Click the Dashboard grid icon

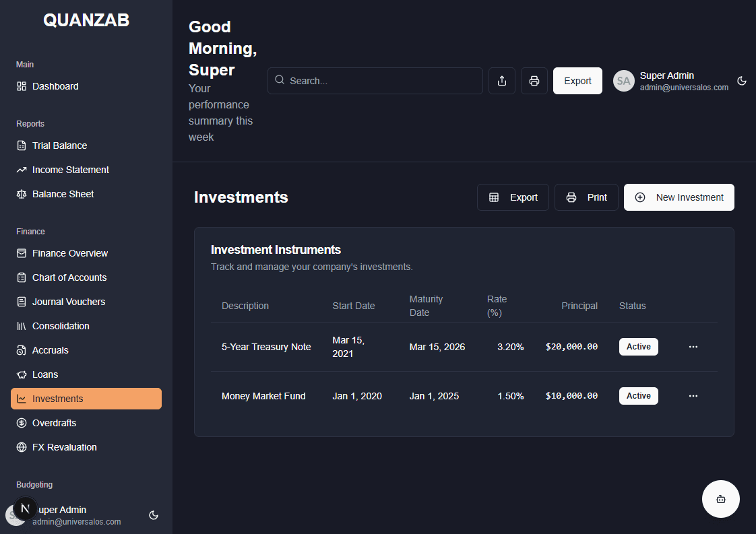pyautogui.click(x=21, y=86)
